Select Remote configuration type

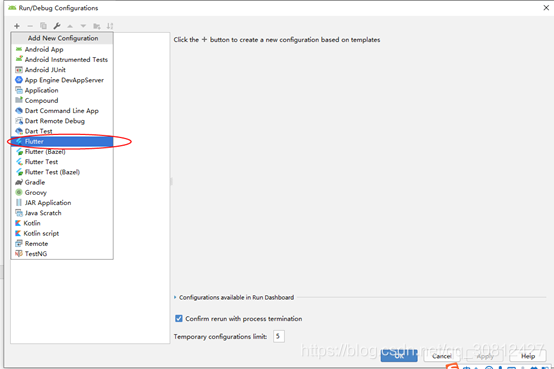click(62, 244)
